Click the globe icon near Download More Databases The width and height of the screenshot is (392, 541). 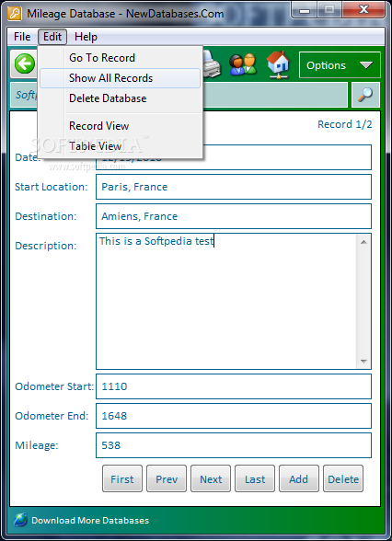pos(20,520)
